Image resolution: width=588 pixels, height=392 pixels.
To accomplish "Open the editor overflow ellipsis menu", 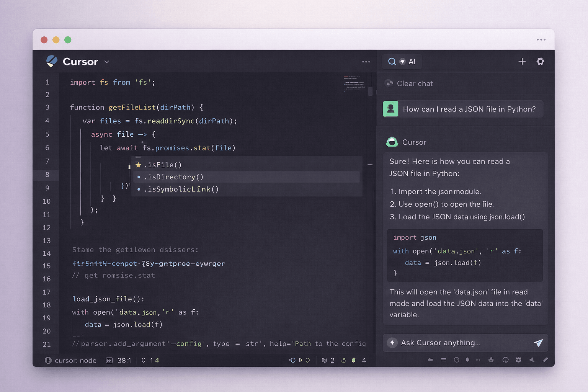I will pos(366,62).
